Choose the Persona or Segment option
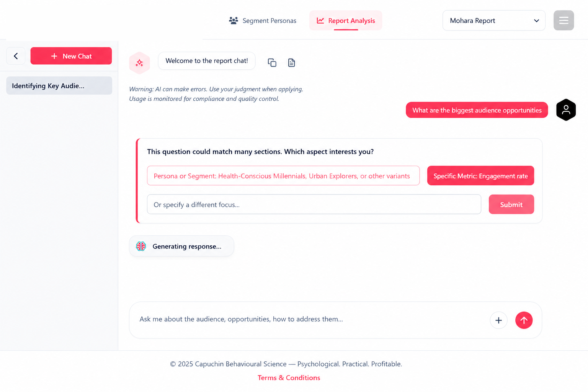 tap(283, 175)
